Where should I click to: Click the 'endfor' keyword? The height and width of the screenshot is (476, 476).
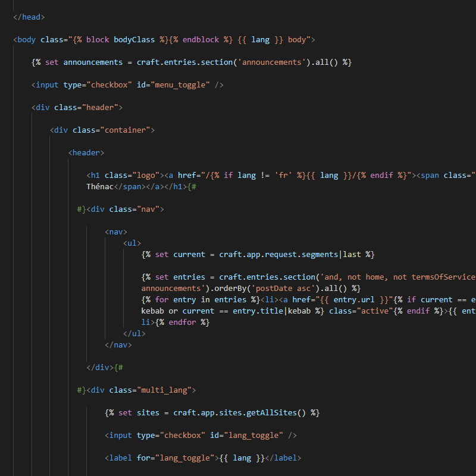tap(182, 322)
